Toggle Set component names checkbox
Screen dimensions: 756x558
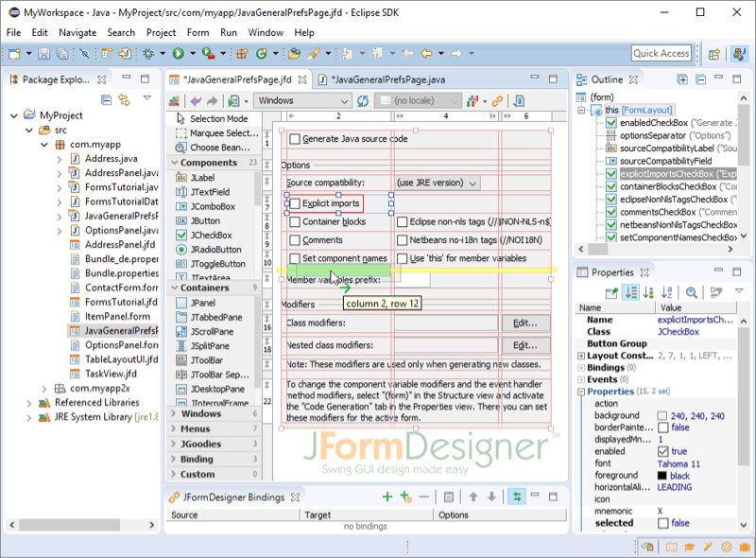[x=295, y=259]
